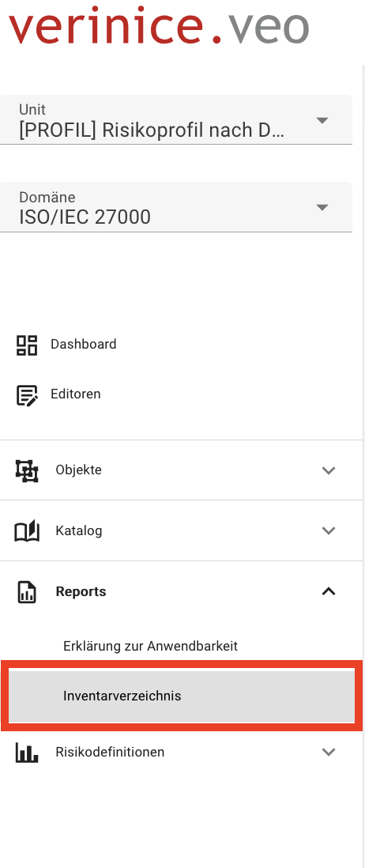Image resolution: width=365 pixels, height=868 pixels.
Task: Click the Objekte grouped-shapes icon
Action: pos(27,470)
